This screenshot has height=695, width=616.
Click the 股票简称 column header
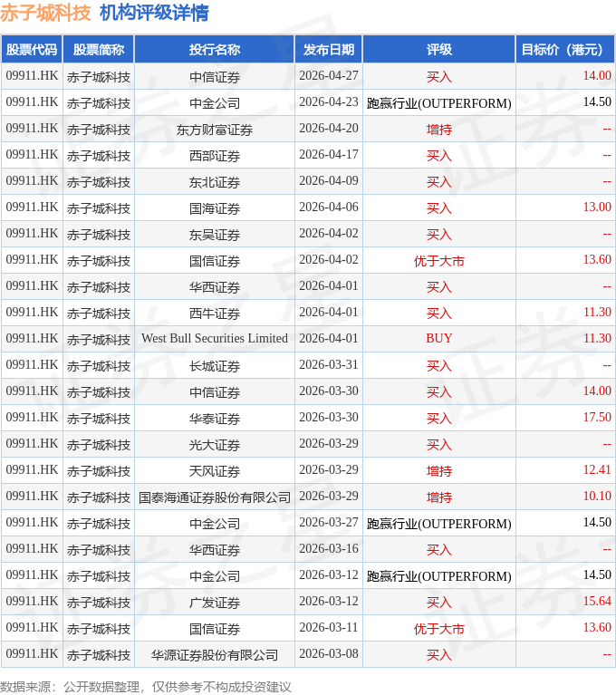point(99,50)
